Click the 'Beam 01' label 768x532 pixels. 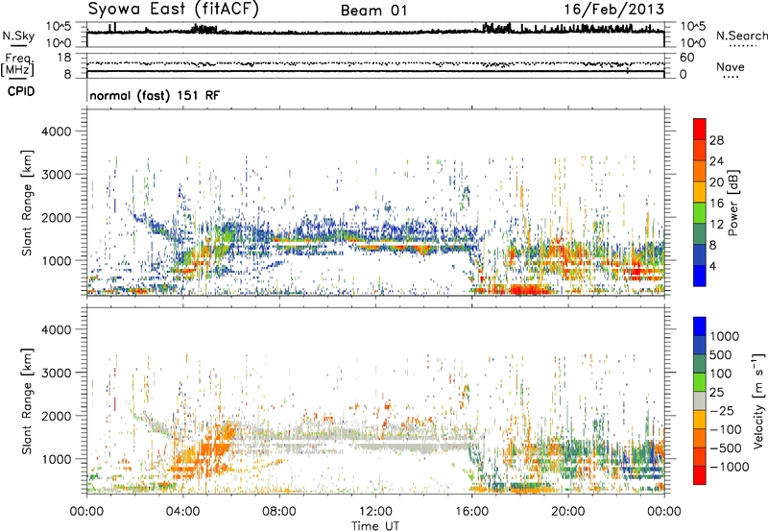click(373, 11)
